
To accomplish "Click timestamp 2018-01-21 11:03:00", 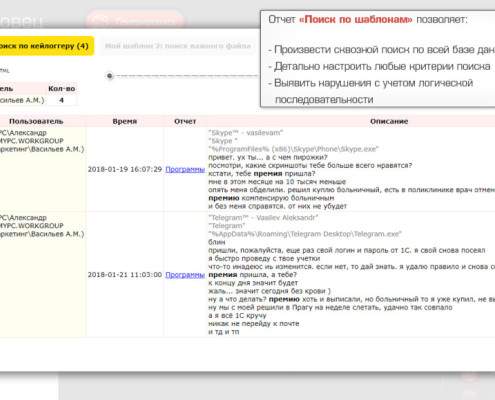I will click(125, 275).
